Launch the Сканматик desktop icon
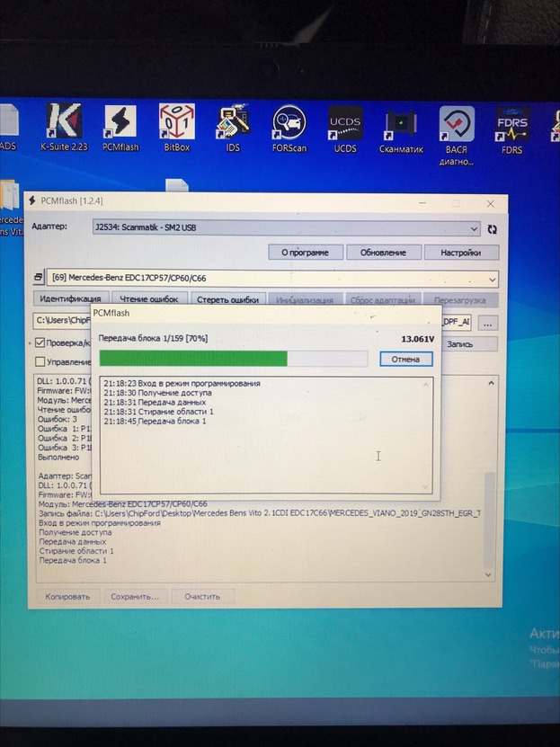This screenshot has width=560, height=747. [x=401, y=125]
